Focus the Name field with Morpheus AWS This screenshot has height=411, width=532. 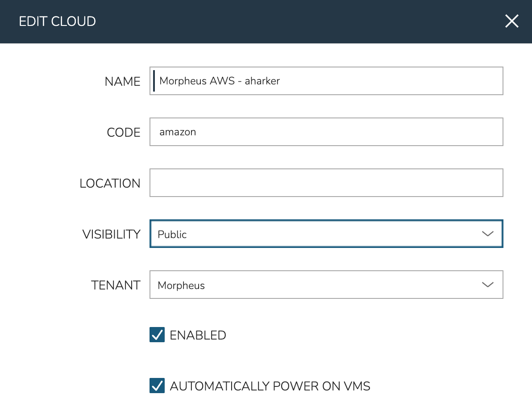pos(326,81)
